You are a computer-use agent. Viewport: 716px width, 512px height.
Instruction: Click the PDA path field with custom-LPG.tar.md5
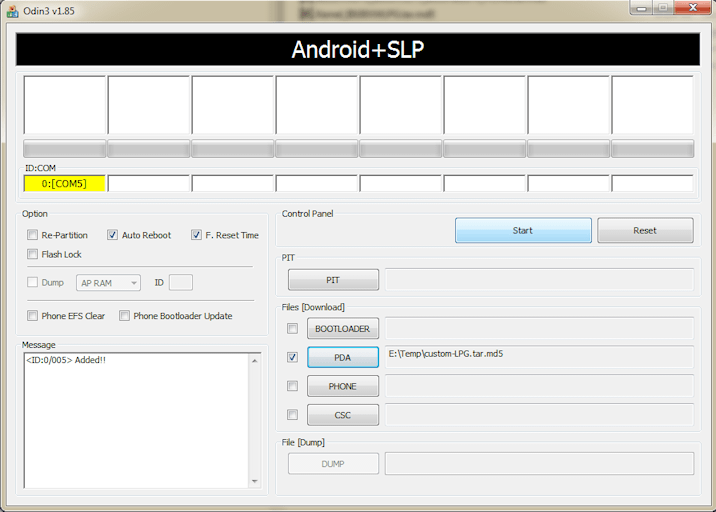[539, 357]
